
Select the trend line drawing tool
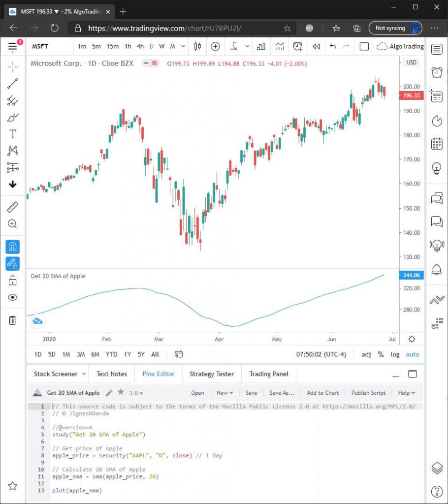click(x=12, y=84)
